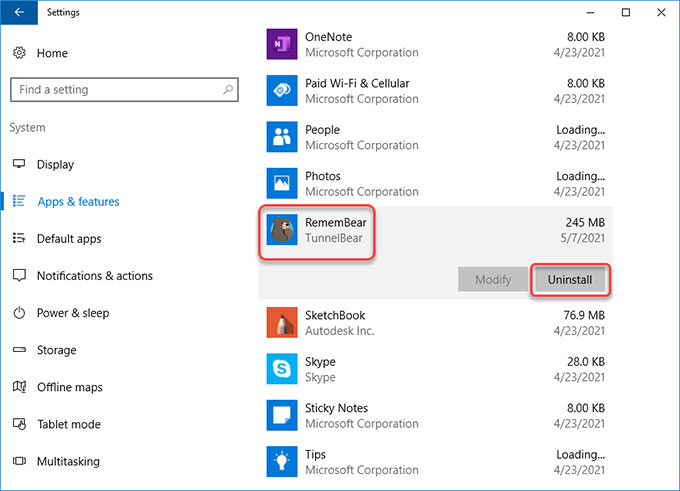Image resolution: width=680 pixels, height=491 pixels.
Task: Click the greyed Modify button
Action: click(493, 280)
